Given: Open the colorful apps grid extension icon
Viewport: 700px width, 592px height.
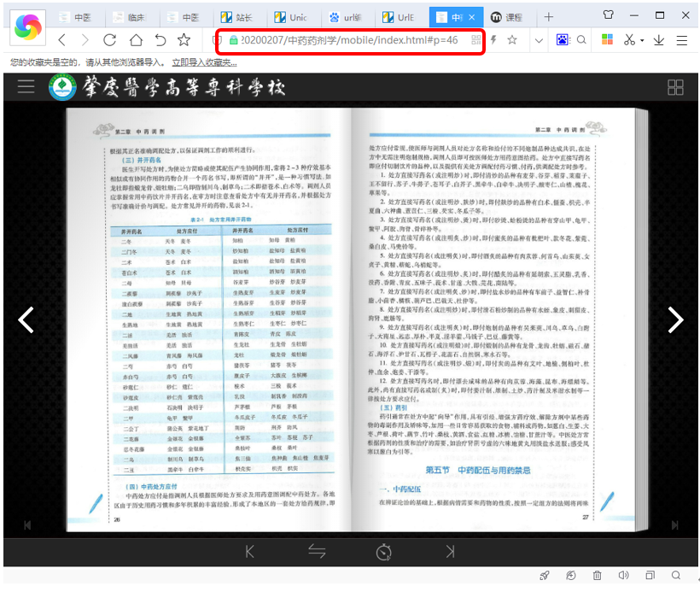Looking at the screenshot, I should [607, 40].
